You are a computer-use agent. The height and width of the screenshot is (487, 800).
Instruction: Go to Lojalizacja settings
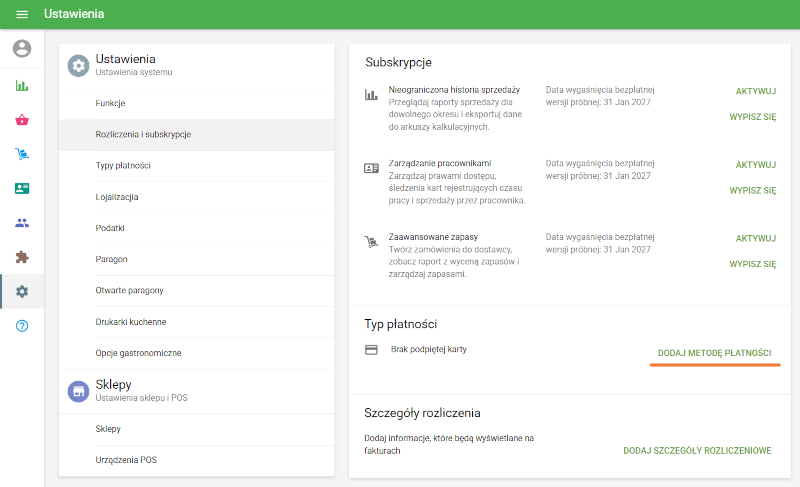[x=117, y=197]
